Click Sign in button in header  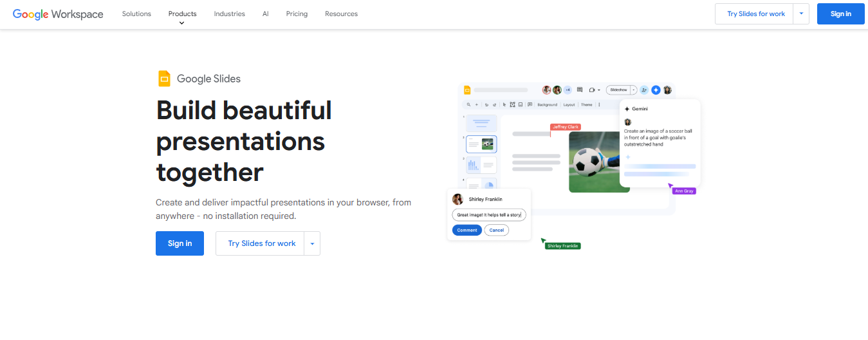(841, 14)
